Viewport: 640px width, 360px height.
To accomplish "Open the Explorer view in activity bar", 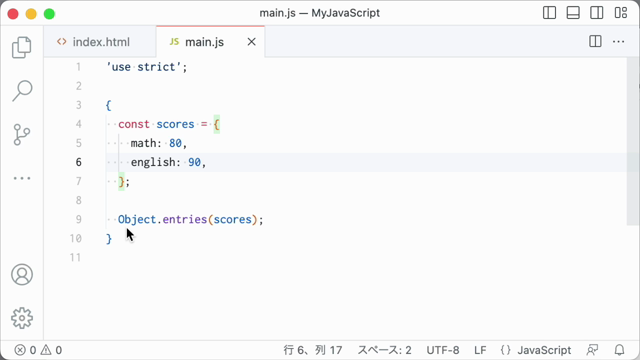I will 22,47.
